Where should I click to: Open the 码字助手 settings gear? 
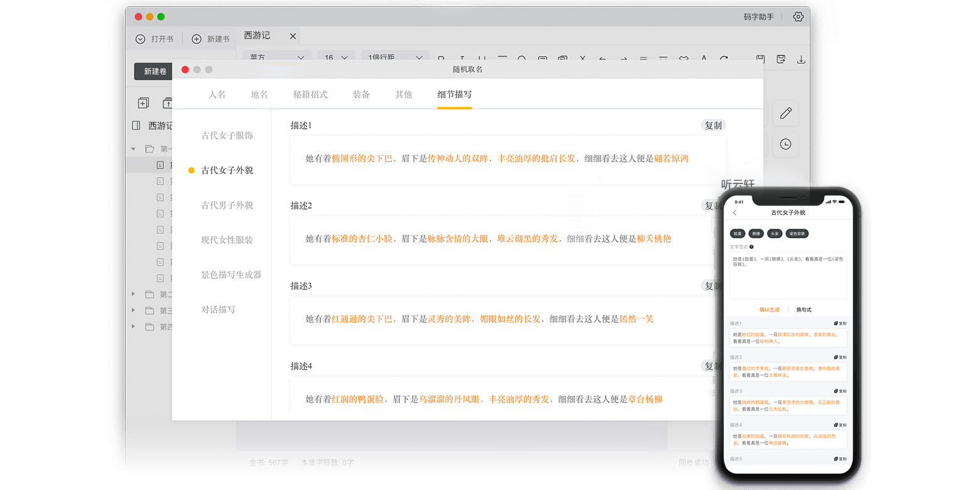[798, 17]
